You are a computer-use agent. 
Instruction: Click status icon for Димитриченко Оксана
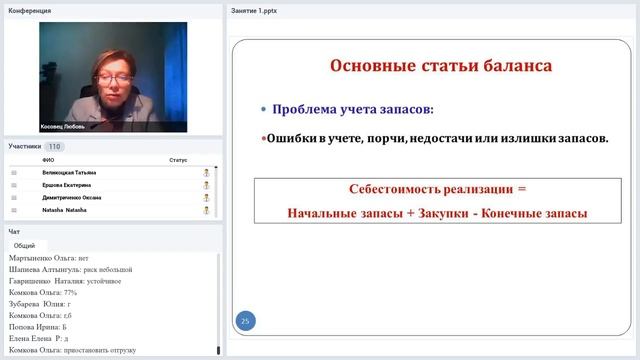point(207,198)
